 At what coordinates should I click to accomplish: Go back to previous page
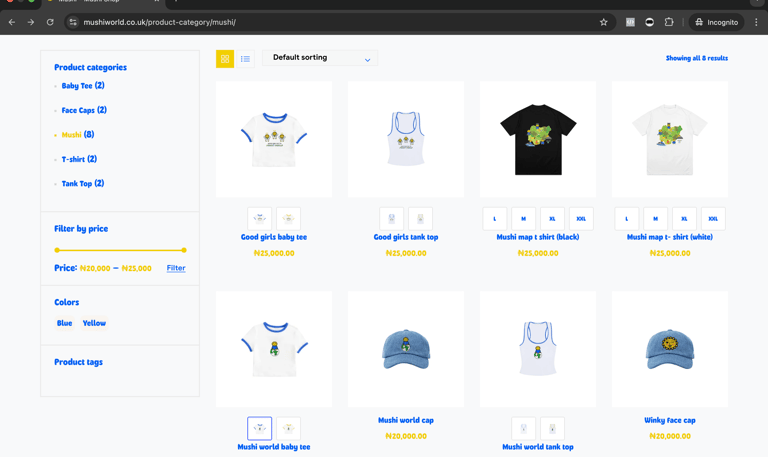[12, 22]
